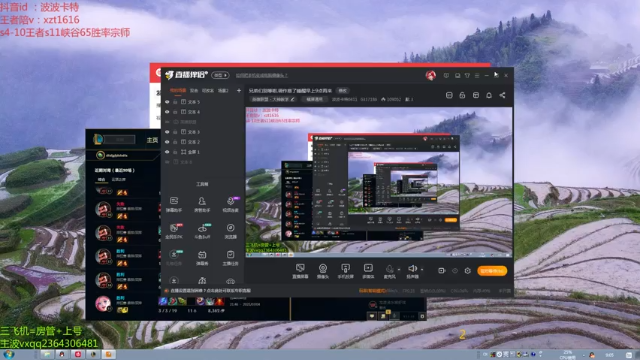This screenshot has height=360, width=640.
Task: Open the bell notifications icon
Action: (x=489, y=95)
